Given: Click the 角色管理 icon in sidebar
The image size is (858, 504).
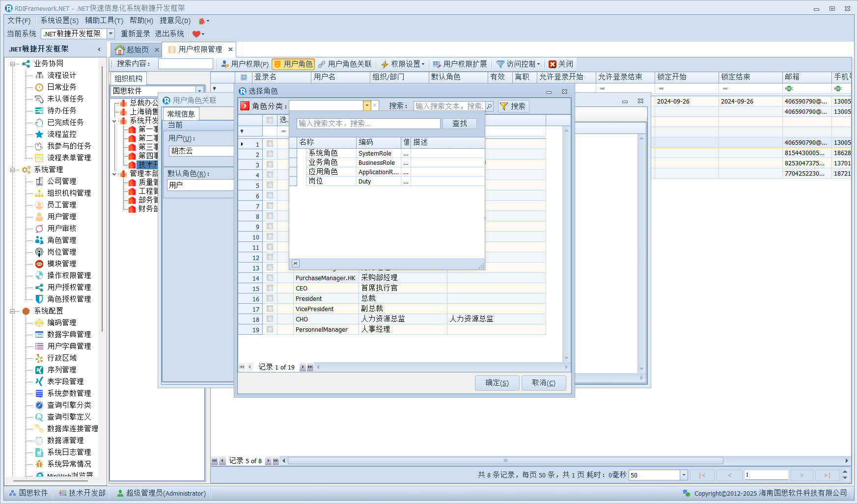Looking at the screenshot, I should click(39, 240).
